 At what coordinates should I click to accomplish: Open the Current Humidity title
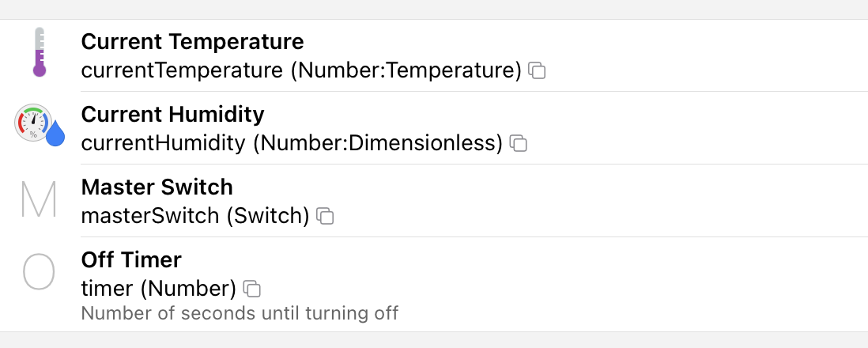pos(172,114)
